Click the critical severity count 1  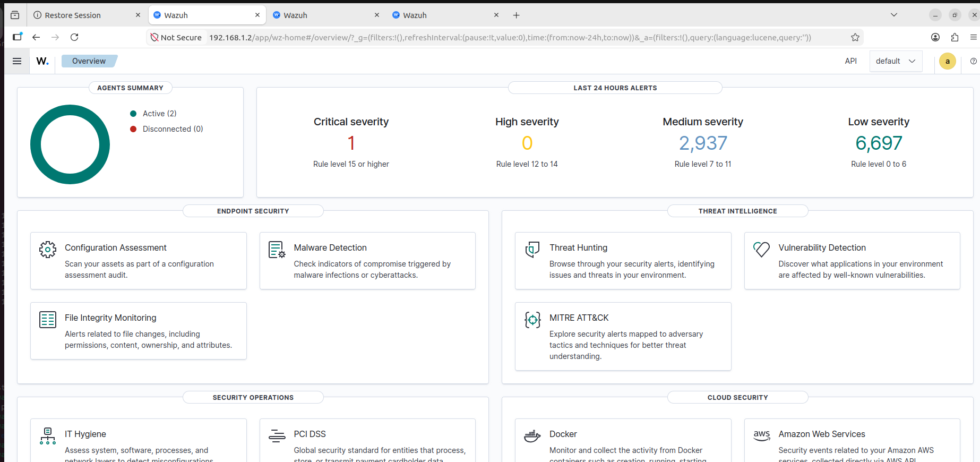coord(351,143)
